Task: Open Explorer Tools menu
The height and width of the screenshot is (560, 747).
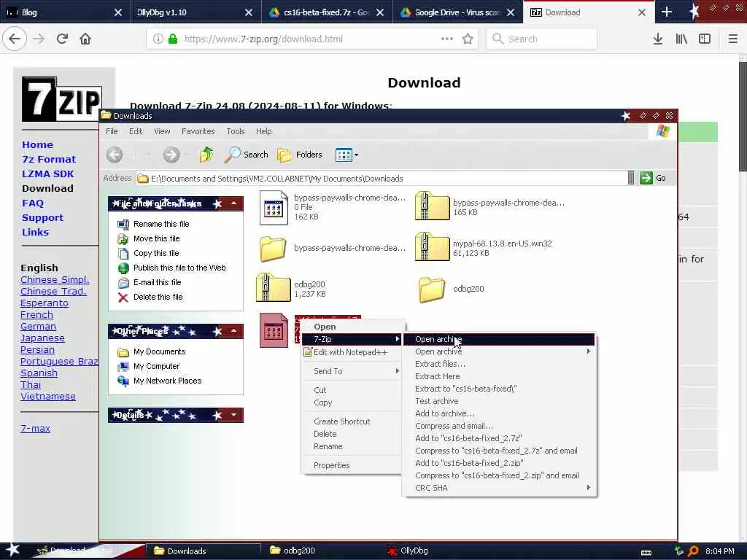Action: tap(236, 131)
